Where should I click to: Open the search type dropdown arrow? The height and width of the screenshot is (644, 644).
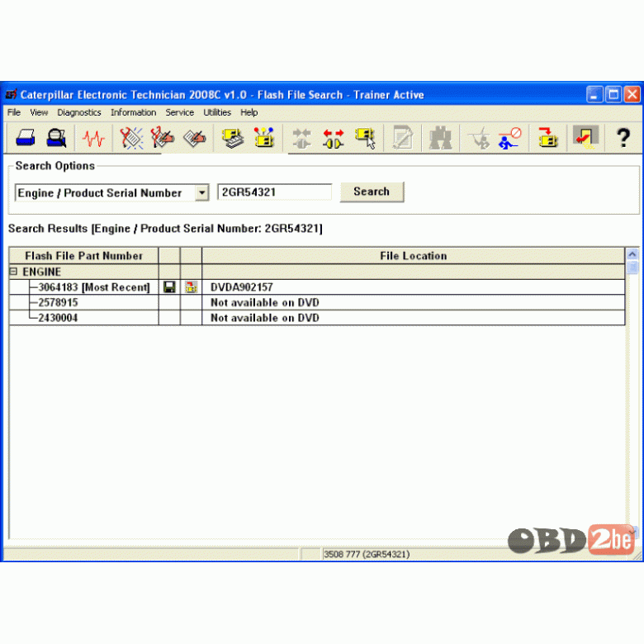coord(201,192)
